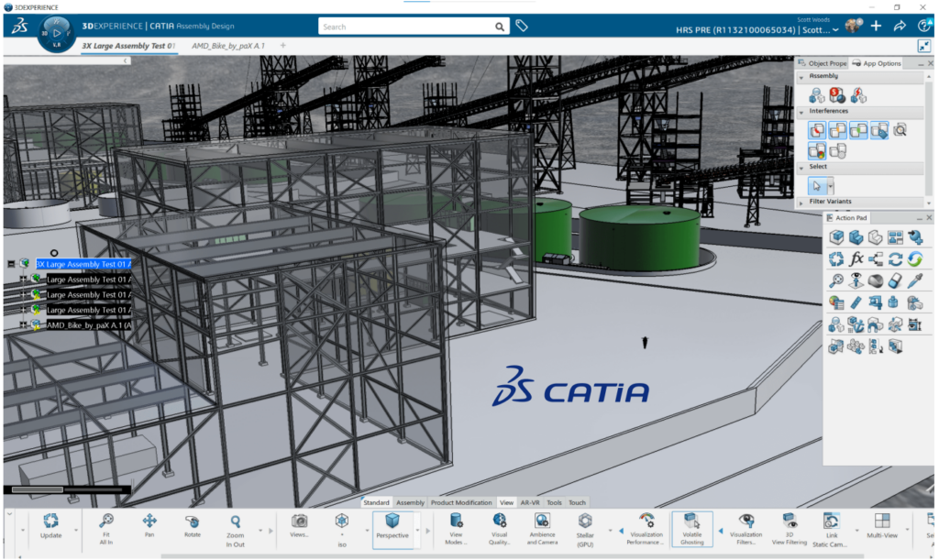939x560 pixels.
Task: Activate the Pan view tool
Action: tap(149, 526)
